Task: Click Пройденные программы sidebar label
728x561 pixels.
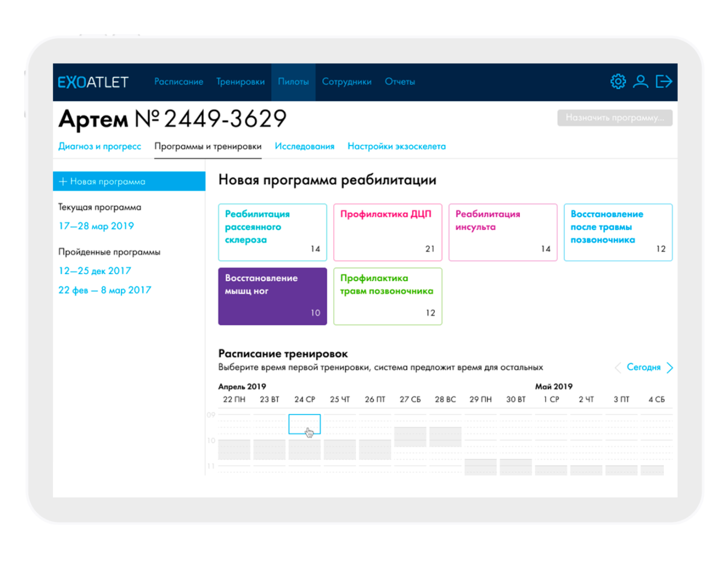Action: [x=109, y=252]
